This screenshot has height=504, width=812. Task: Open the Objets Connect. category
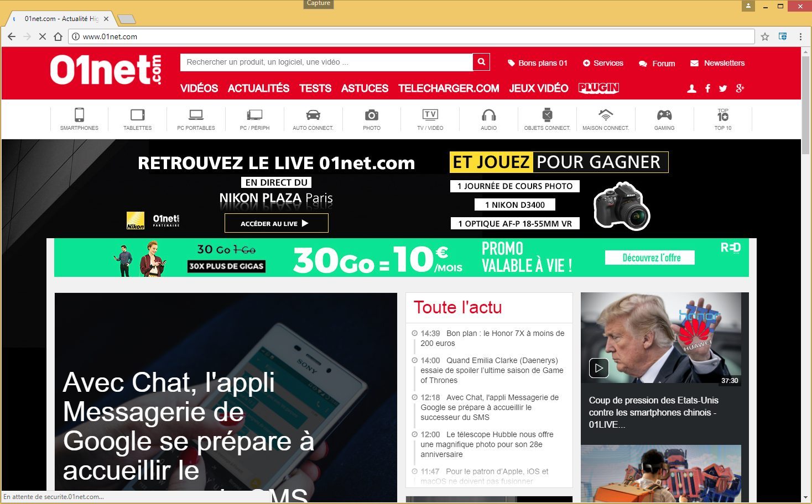547,119
